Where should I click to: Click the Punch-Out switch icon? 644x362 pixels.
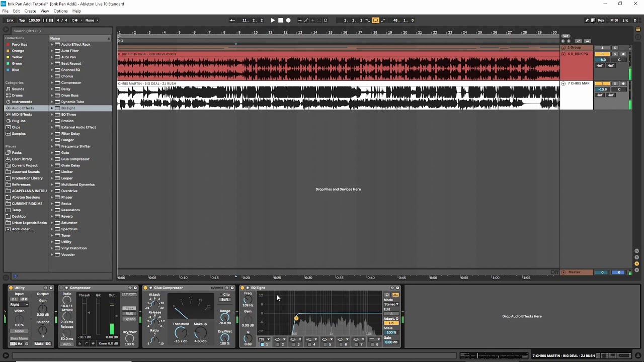pyautogui.click(x=383, y=20)
